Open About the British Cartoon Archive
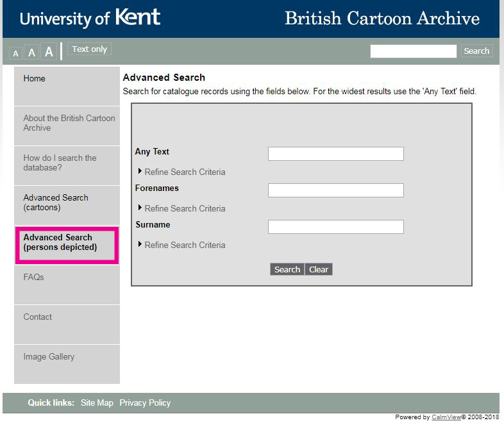The height and width of the screenshot is (423, 504). coord(69,123)
